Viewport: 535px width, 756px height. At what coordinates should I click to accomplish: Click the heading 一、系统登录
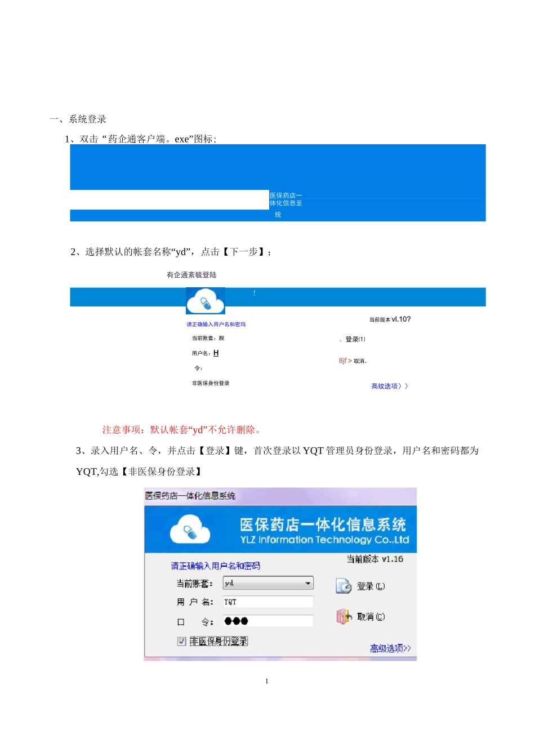pos(78,119)
